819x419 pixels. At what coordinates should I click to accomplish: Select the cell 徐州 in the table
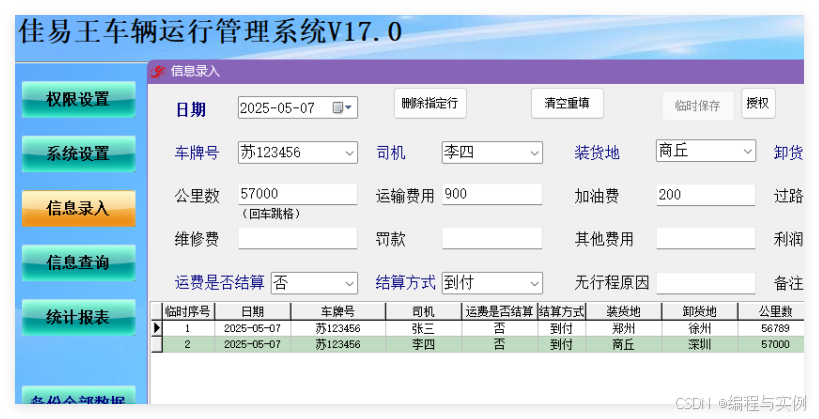[x=699, y=328]
